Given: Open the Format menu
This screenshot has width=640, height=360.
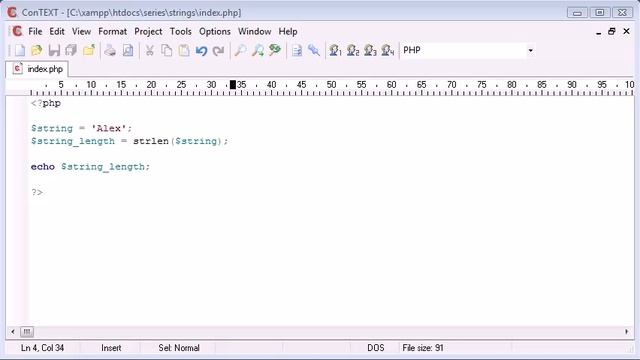Looking at the screenshot, I should [112, 31].
